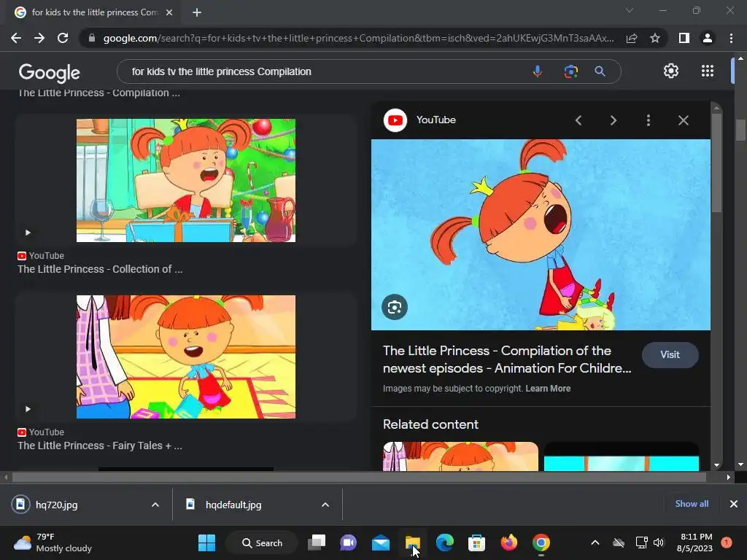Open a new browser tab
This screenshot has width=747, height=560.
coord(197,12)
